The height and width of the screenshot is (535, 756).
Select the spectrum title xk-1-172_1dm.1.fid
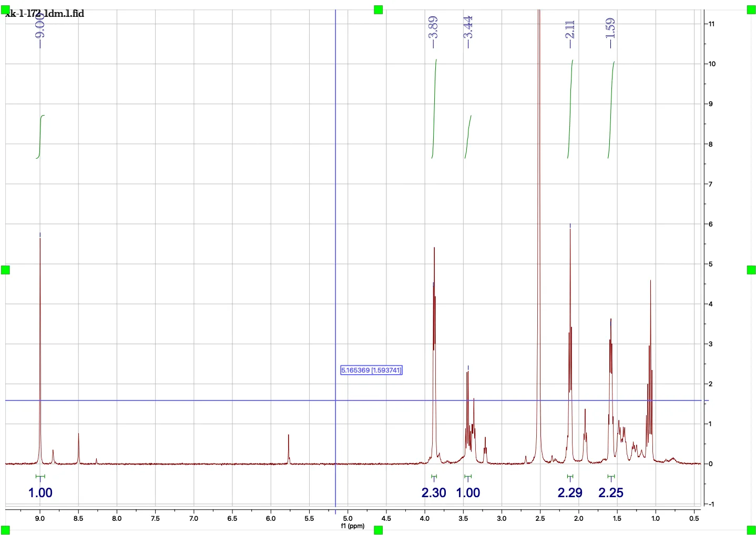click(45, 14)
